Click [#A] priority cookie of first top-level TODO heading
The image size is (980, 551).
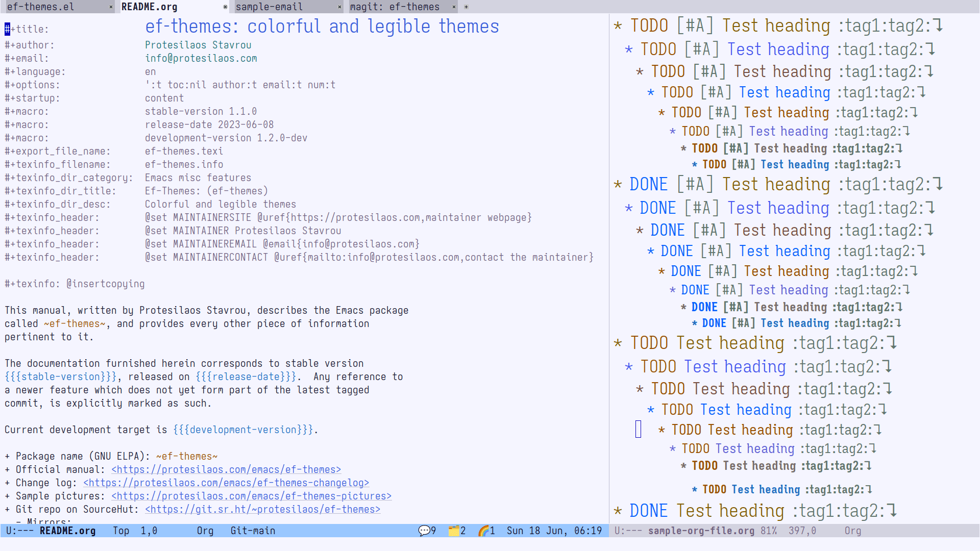[695, 26]
